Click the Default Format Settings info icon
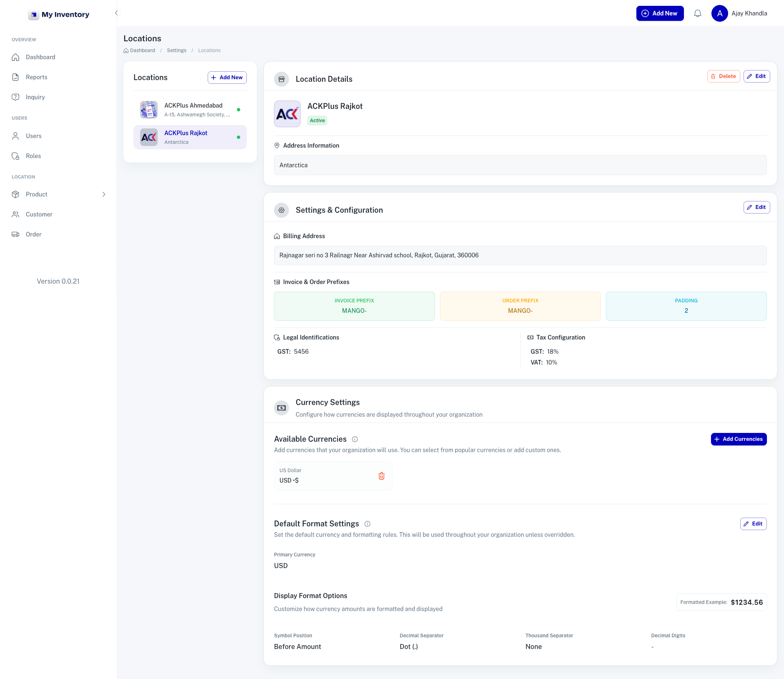 click(367, 524)
